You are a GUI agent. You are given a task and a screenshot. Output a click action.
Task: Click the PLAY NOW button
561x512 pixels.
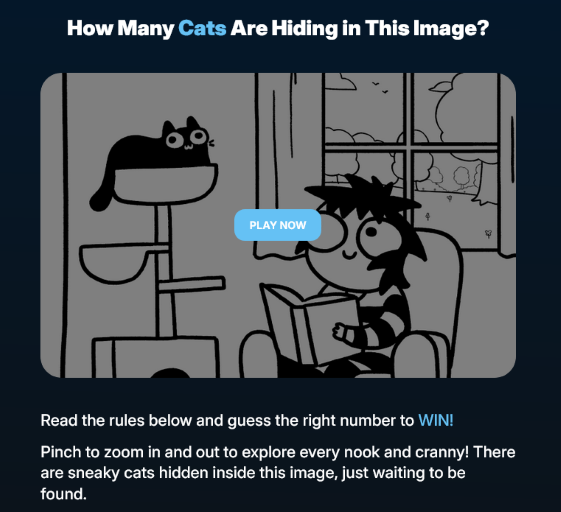pos(277,225)
